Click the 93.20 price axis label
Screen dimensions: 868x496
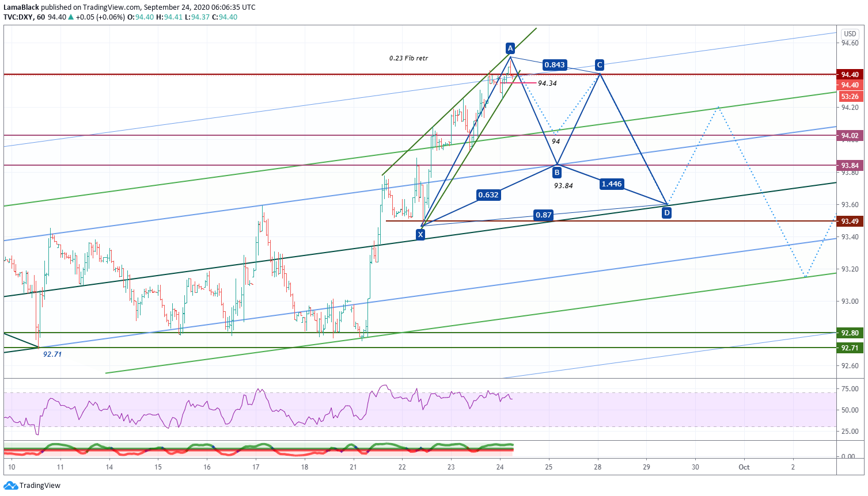850,269
